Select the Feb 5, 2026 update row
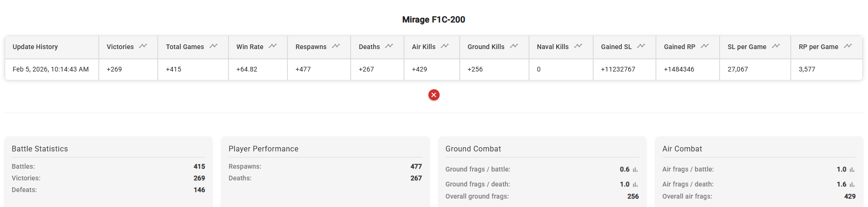Screen dimensions: 868x207 [x=51, y=69]
